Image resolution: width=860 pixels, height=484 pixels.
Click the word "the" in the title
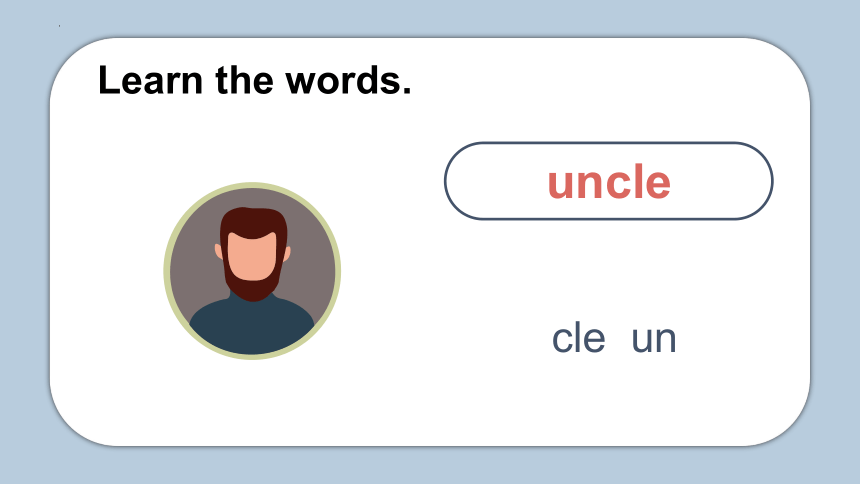click(x=244, y=80)
